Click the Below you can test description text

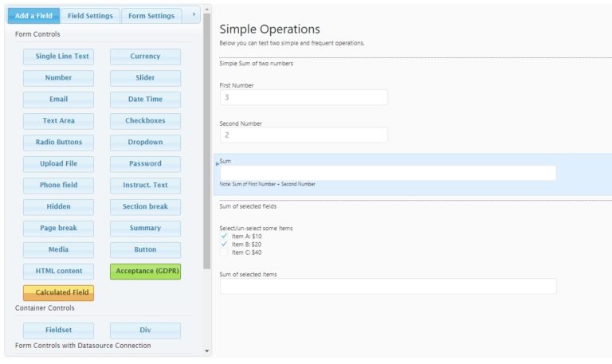click(x=292, y=43)
